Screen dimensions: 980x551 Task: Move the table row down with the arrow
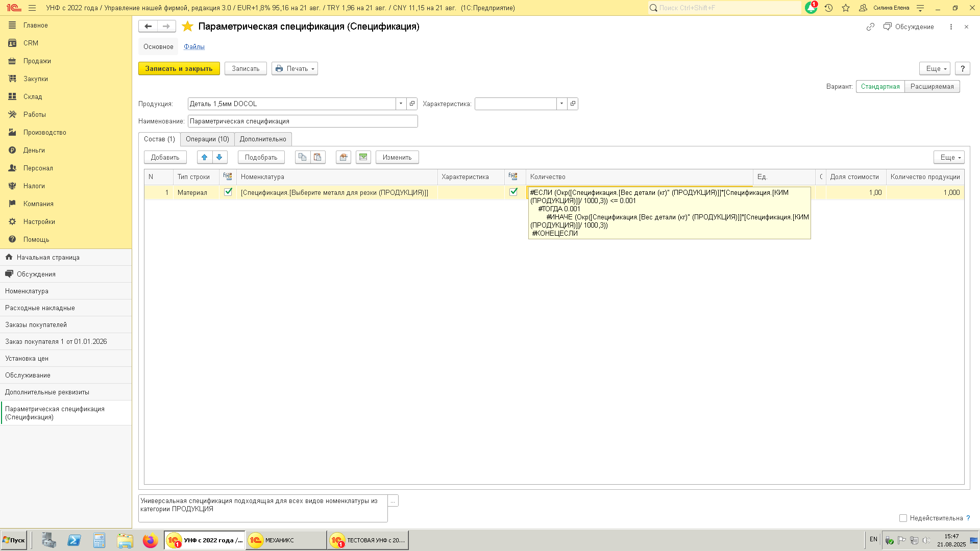pyautogui.click(x=219, y=157)
